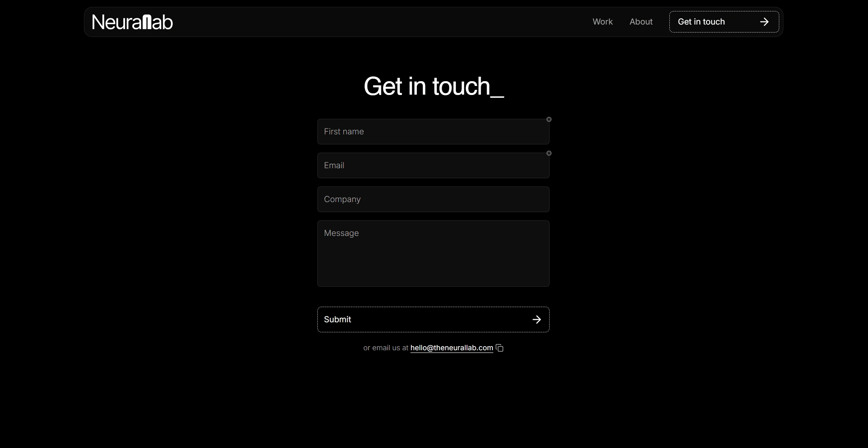Viewport: 868px width, 448px height.
Task: Copy email address with the copy icon
Action: (x=499, y=348)
